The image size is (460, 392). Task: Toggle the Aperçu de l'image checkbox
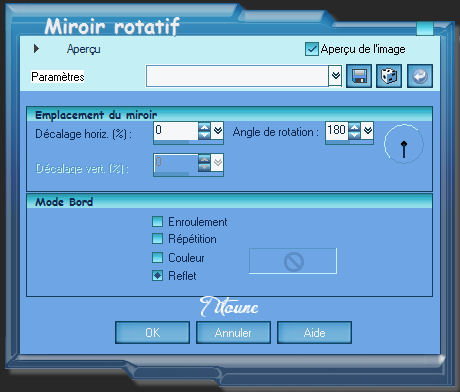pyautogui.click(x=312, y=49)
